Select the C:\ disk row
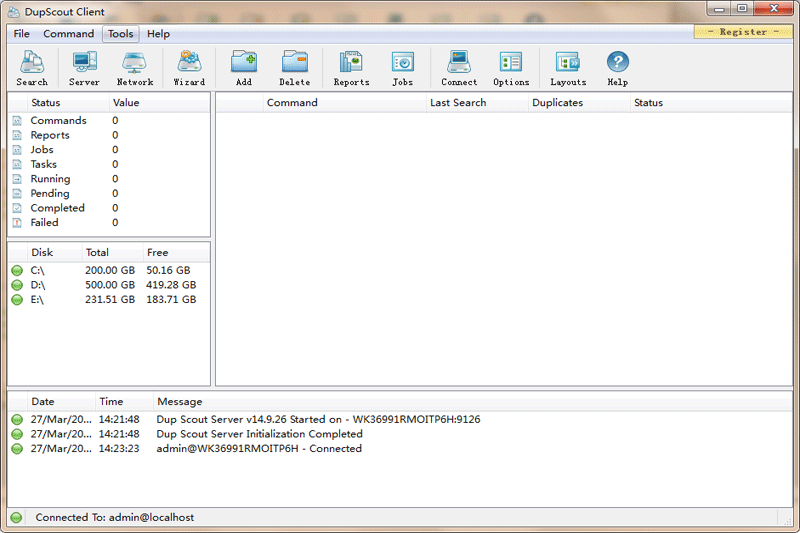The image size is (800, 533). tap(38, 270)
